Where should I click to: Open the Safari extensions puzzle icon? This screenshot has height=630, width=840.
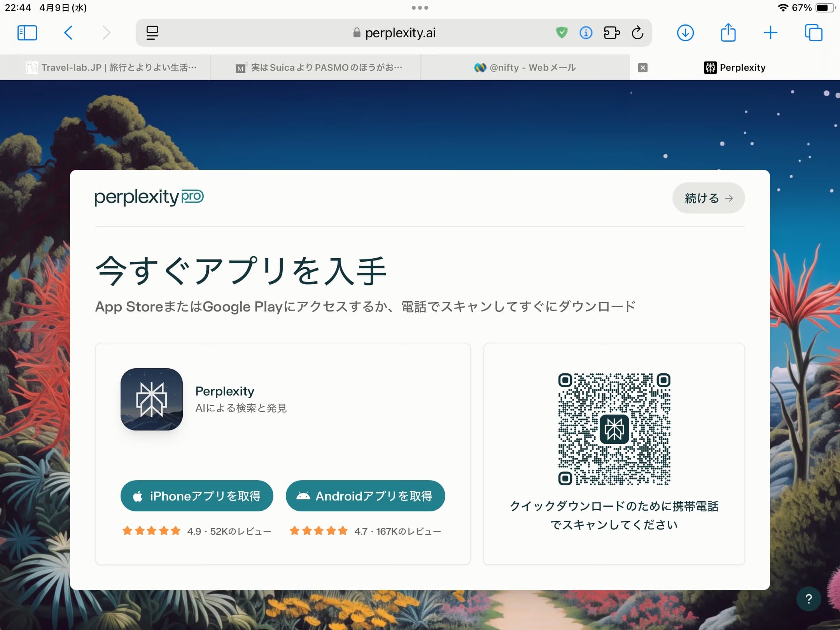click(x=612, y=33)
